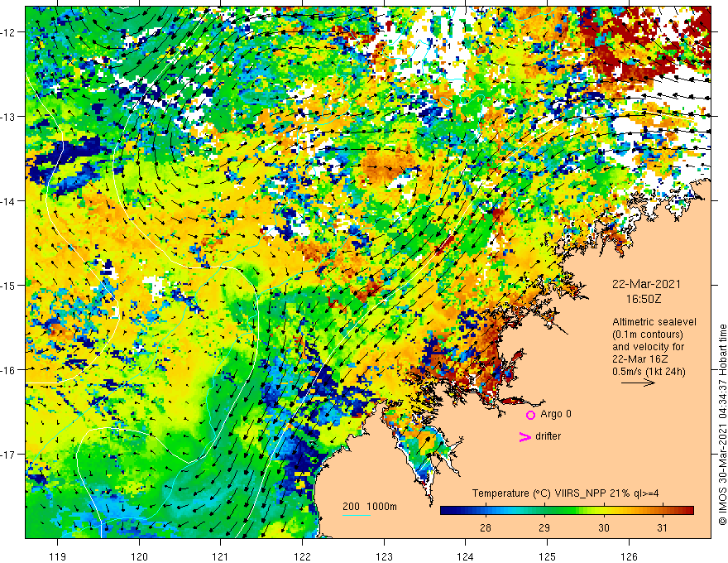
Task: Click the '0.5m/s (1kt 24h)' text
Action: tap(649, 371)
